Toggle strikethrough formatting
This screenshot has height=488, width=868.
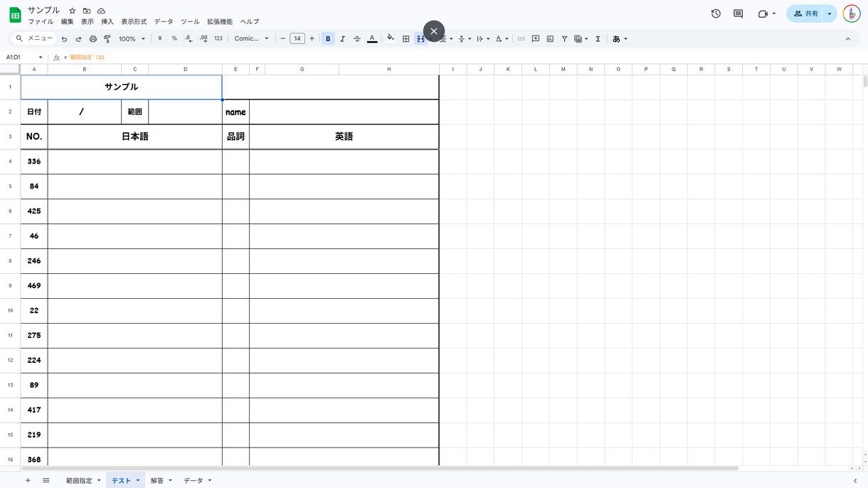click(357, 39)
